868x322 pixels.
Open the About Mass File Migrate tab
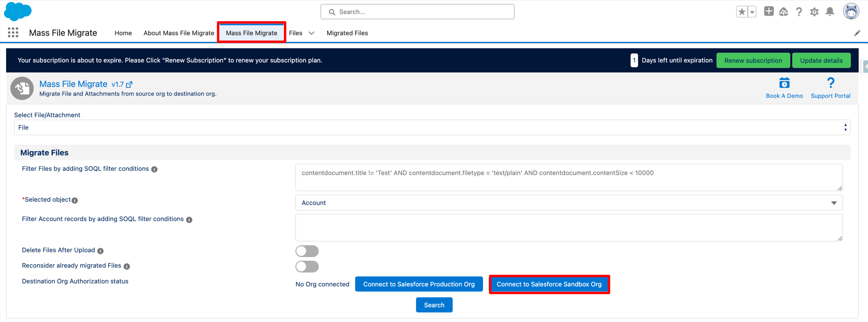(x=178, y=33)
